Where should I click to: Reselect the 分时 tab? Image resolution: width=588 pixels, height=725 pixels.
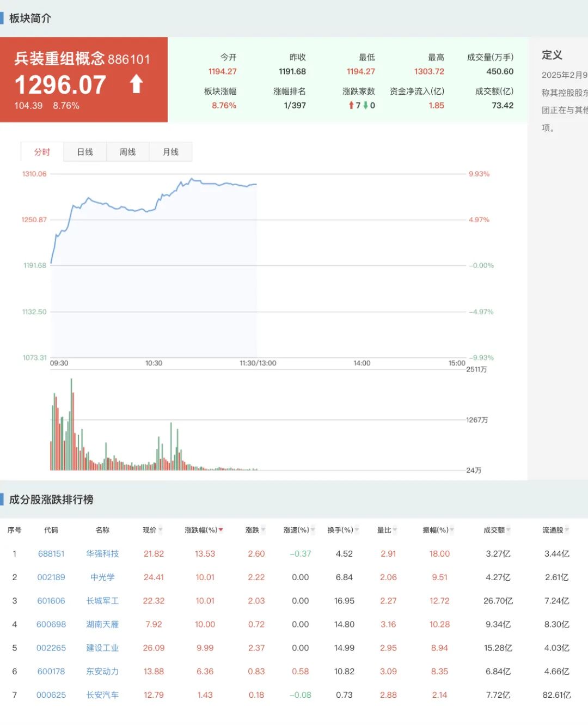42,151
